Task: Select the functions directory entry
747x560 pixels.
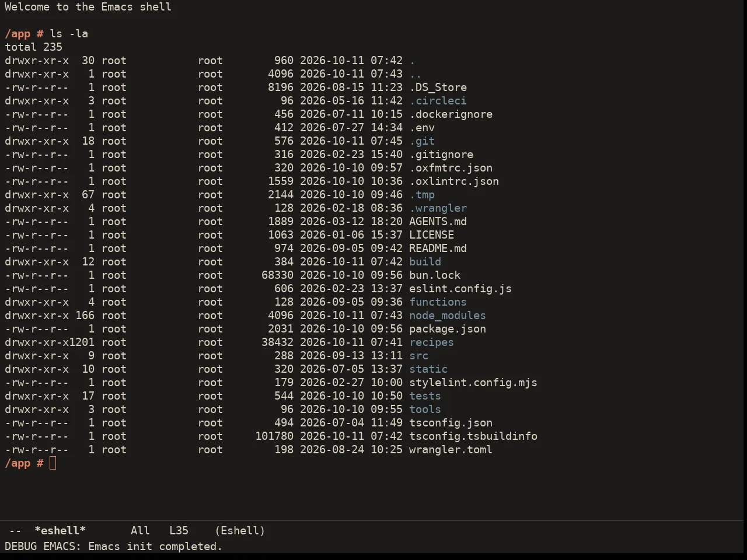Action: tap(438, 302)
